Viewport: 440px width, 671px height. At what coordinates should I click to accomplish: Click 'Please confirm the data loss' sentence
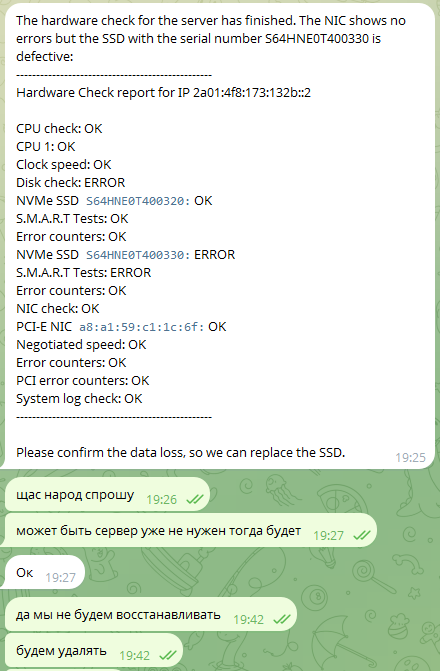click(181, 452)
